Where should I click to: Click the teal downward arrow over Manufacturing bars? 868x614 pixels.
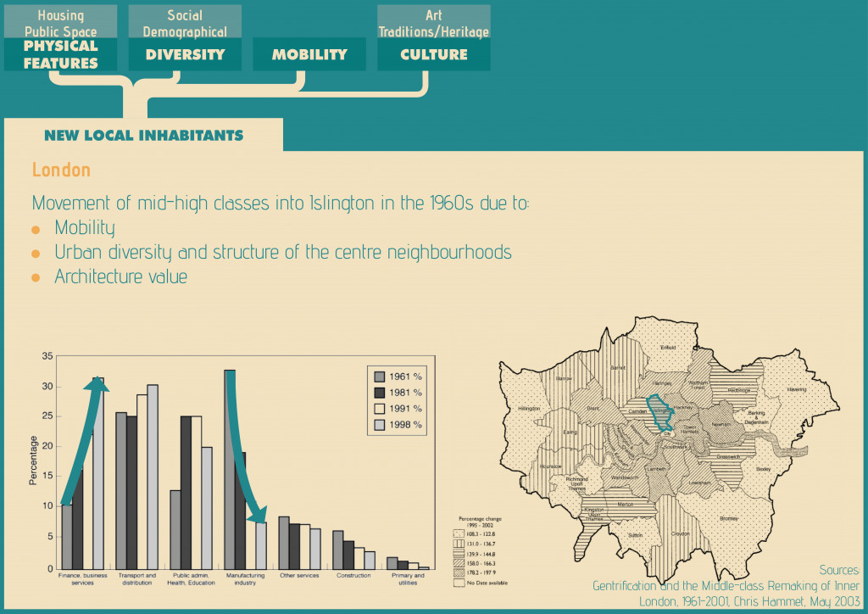(246, 458)
